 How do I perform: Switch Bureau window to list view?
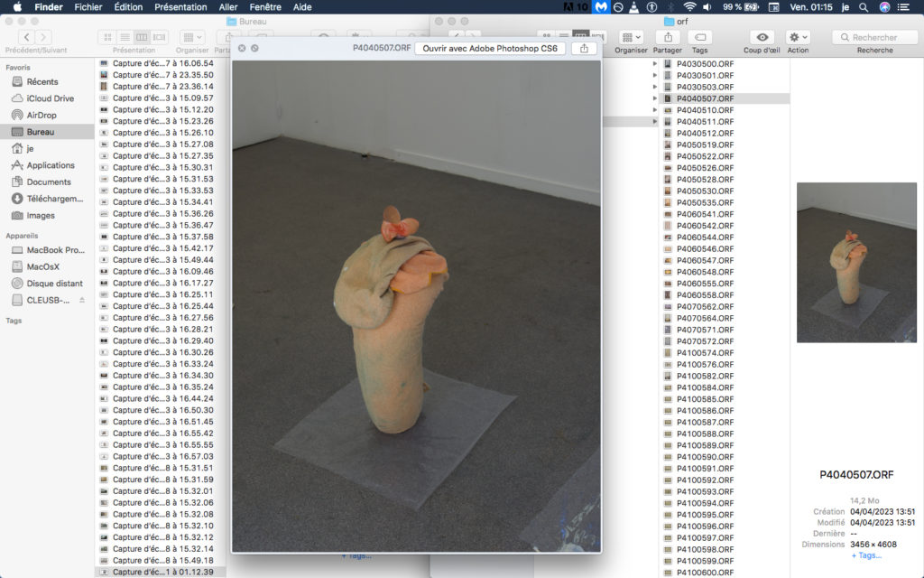(125, 37)
